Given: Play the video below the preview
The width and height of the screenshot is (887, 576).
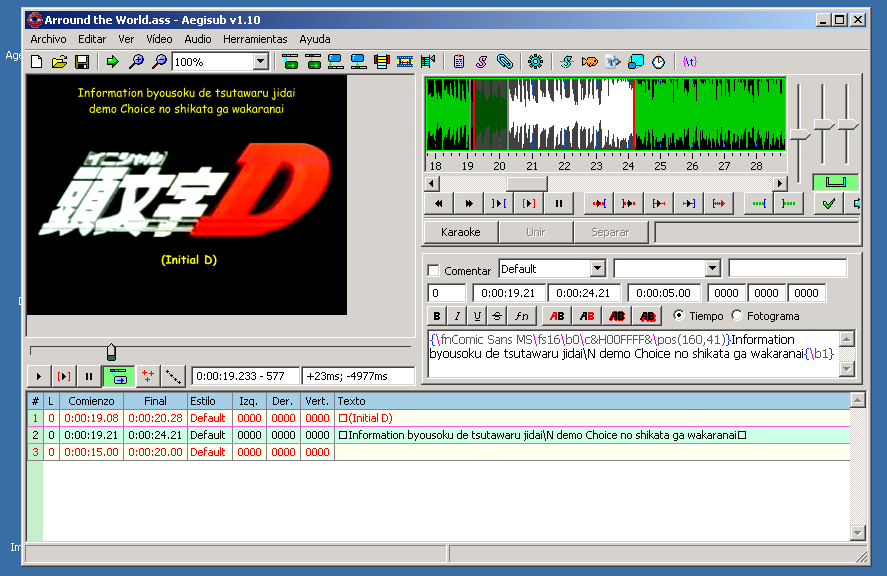Looking at the screenshot, I should pyautogui.click(x=38, y=376).
